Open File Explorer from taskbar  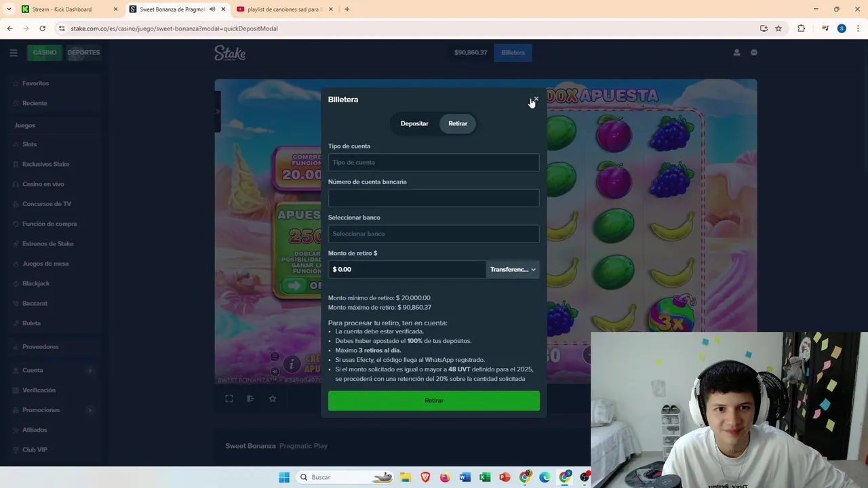[x=405, y=477]
